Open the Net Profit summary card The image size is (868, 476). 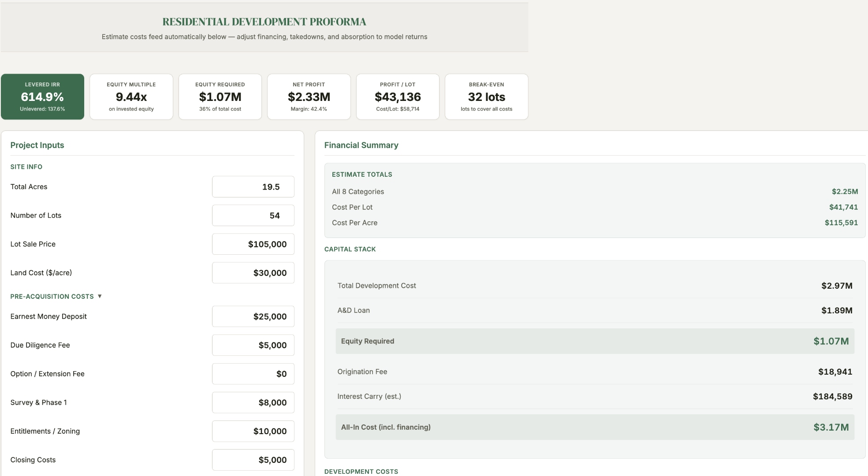309,96
